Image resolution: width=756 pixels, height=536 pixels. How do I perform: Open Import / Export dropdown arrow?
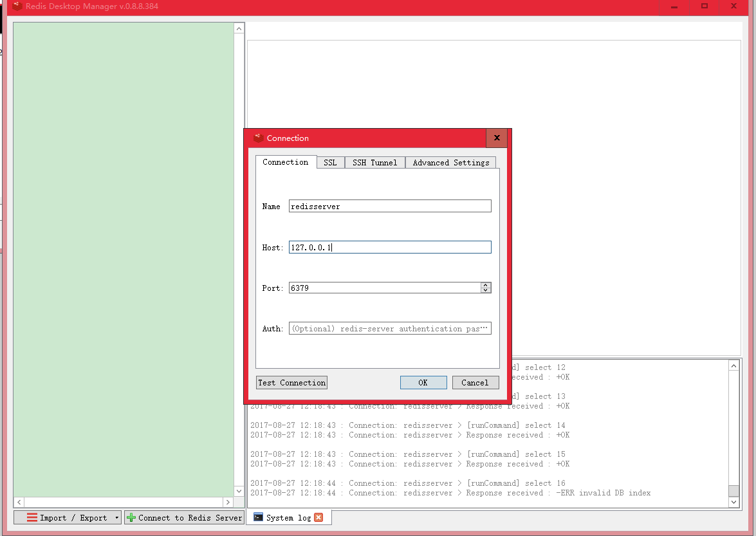coord(116,518)
